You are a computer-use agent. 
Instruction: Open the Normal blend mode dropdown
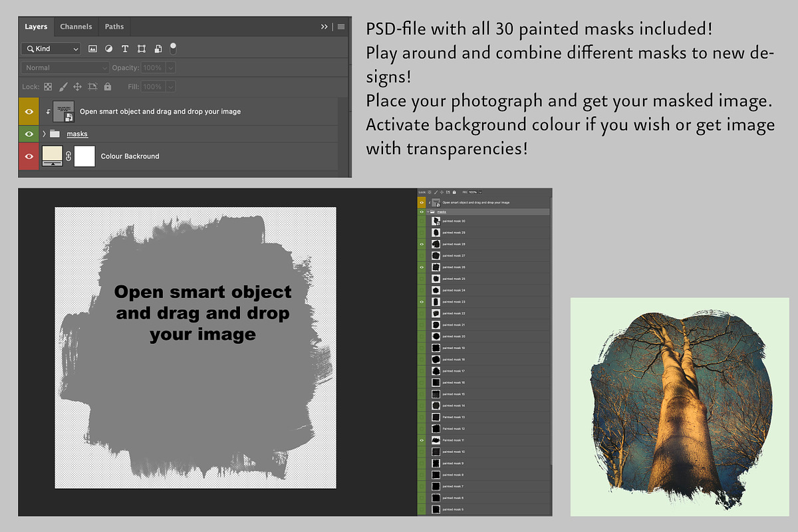[65, 68]
